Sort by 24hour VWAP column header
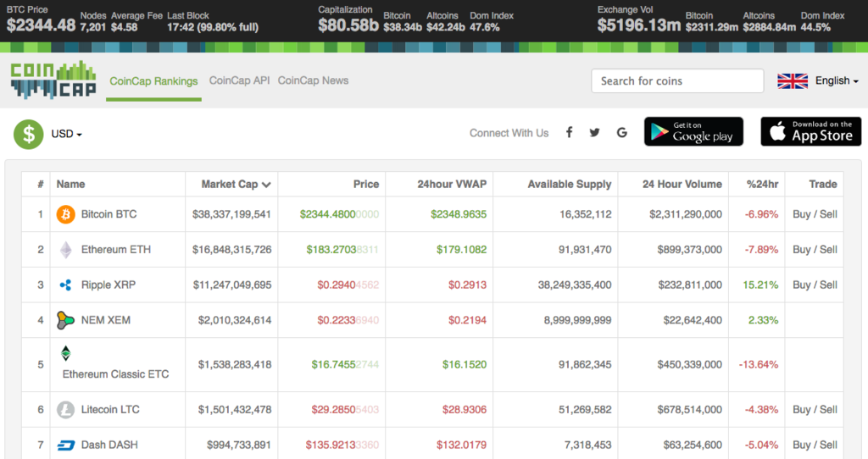The height and width of the screenshot is (459, 868). [x=452, y=184]
